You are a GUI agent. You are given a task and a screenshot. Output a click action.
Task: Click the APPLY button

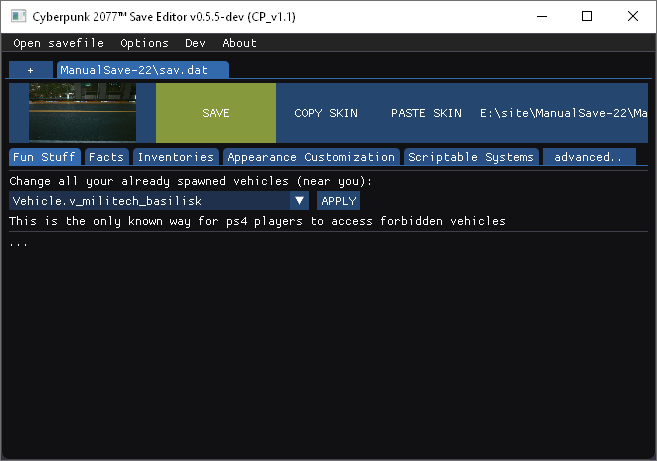coord(339,201)
